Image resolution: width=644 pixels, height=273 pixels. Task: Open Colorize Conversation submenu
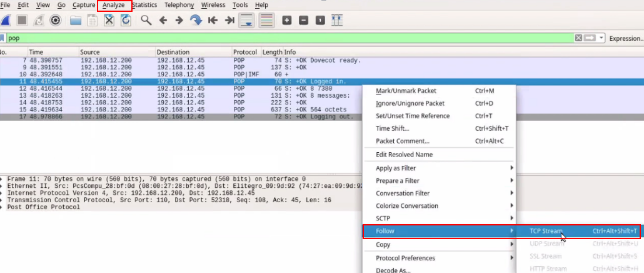click(439, 205)
